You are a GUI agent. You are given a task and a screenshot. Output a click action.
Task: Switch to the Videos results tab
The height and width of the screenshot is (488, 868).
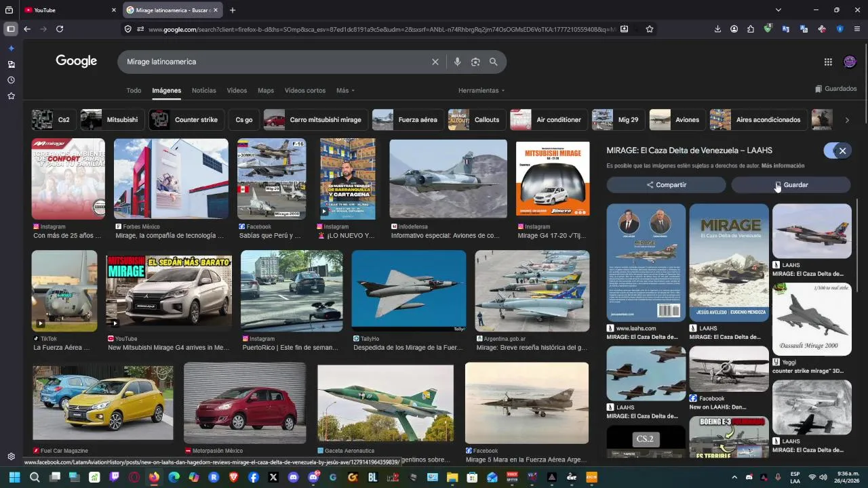237,91
